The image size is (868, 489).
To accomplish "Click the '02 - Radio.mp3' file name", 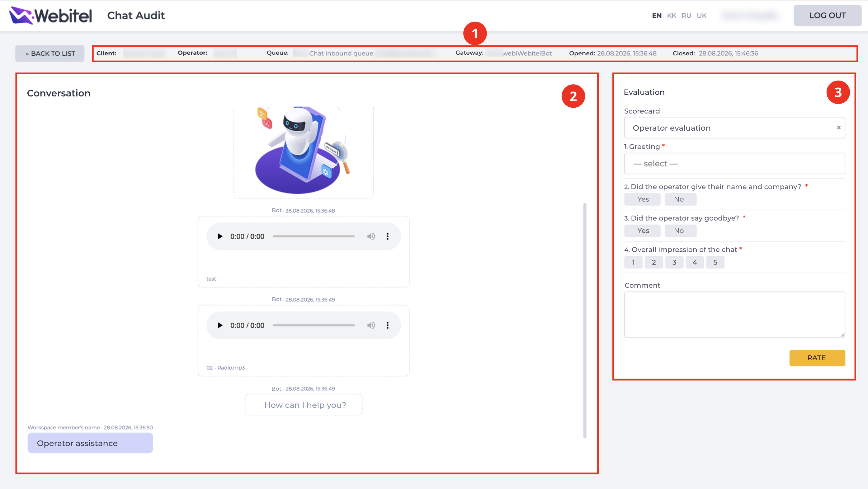I will 225,368.
